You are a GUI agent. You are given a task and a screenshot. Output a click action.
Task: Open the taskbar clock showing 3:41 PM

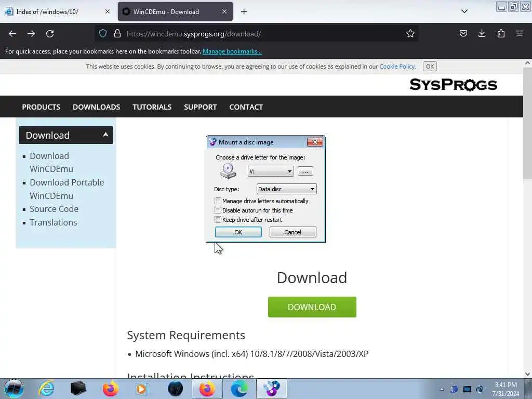tap(506, 389)
